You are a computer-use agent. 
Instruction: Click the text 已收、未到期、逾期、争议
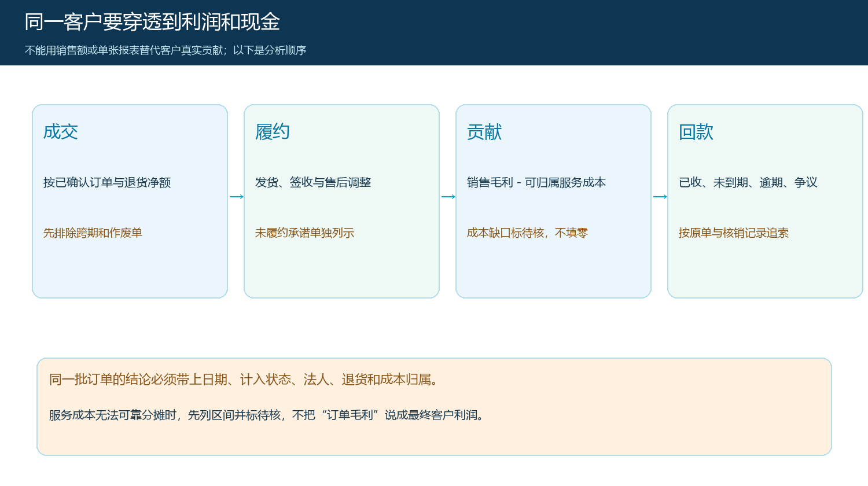point(748,182)
